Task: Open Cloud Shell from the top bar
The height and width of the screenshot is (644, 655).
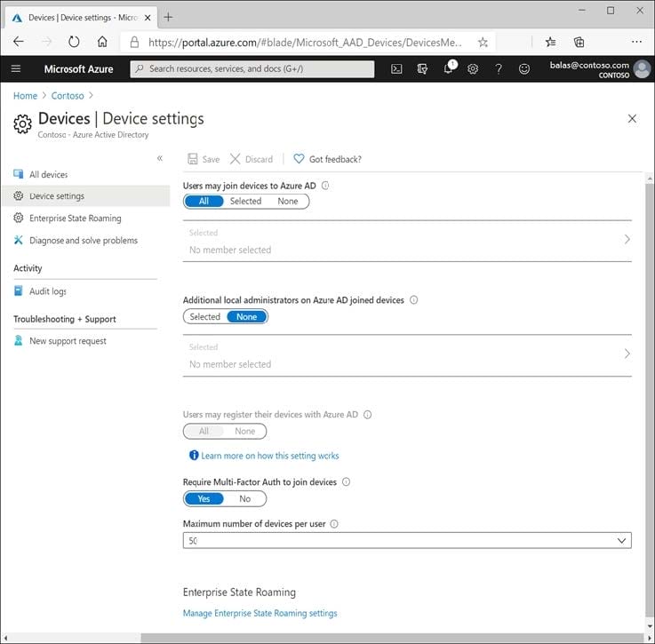Action: [396, 69]
